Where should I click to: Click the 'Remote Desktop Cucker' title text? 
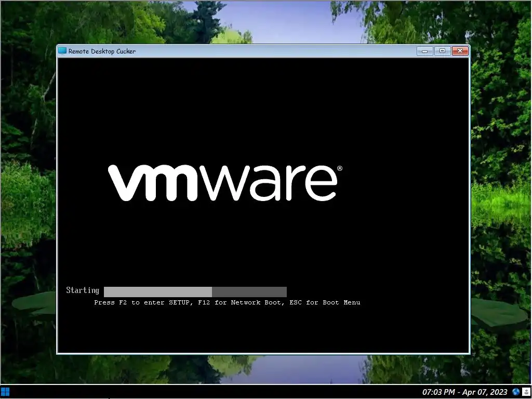tap(102, 51)
